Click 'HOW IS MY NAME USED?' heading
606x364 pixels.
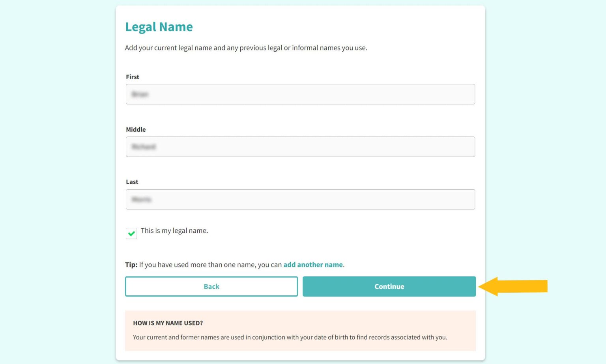click(x=168, y=323)
